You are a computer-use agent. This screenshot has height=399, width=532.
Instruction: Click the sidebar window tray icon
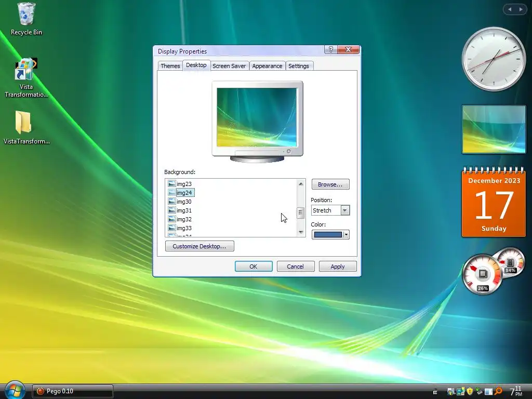[x=488, y=392]
